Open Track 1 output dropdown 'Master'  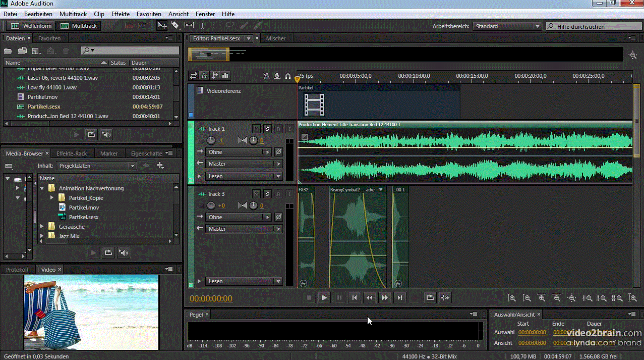244,164
